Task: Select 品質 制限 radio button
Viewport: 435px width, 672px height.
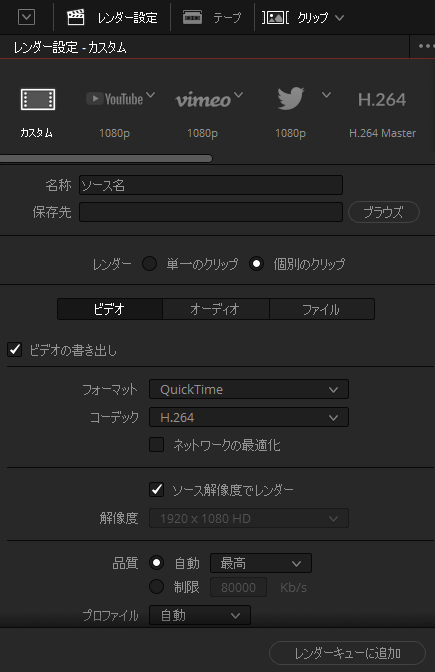Action: pos(156,587)
